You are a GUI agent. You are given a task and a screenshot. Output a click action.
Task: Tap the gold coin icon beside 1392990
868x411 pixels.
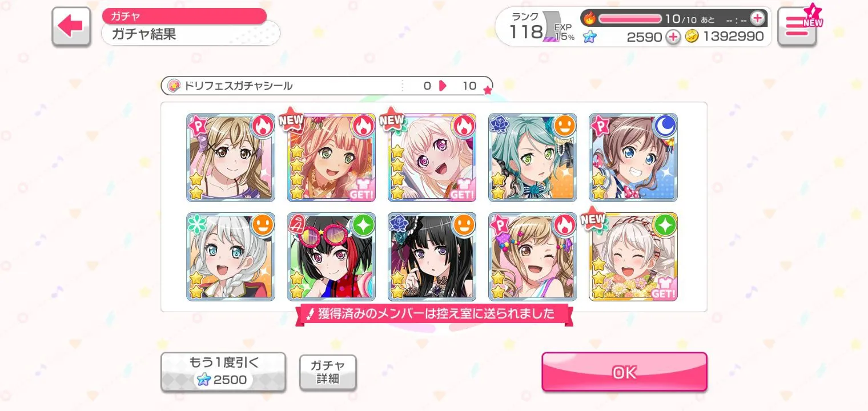pos(692,37)
